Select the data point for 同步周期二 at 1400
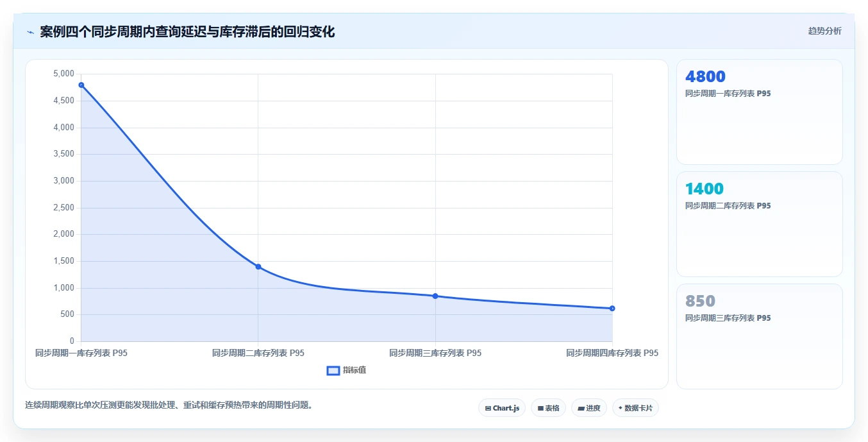Screen dimensions: 868x442 [258, 266]
